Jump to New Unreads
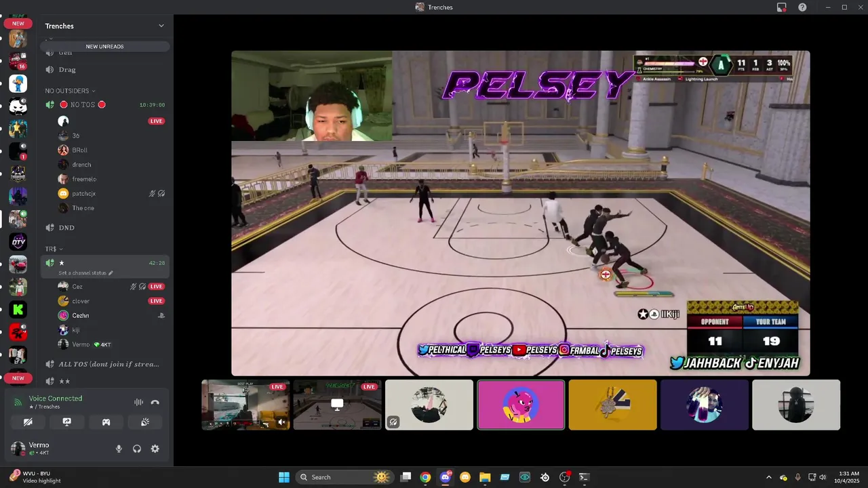This screenshot has width=868, height=488. [104, 46]
